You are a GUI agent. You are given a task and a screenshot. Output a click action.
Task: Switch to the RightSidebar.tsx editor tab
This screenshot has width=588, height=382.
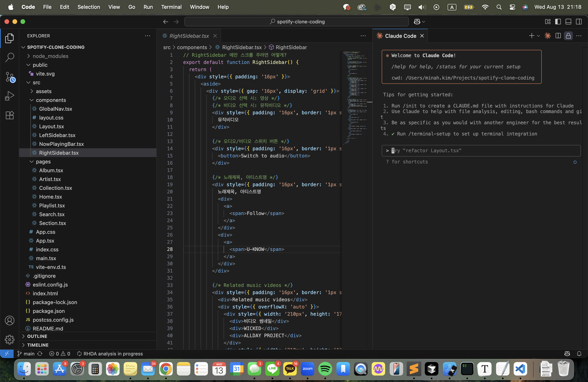pyautogui.click(x=189, y=36)
